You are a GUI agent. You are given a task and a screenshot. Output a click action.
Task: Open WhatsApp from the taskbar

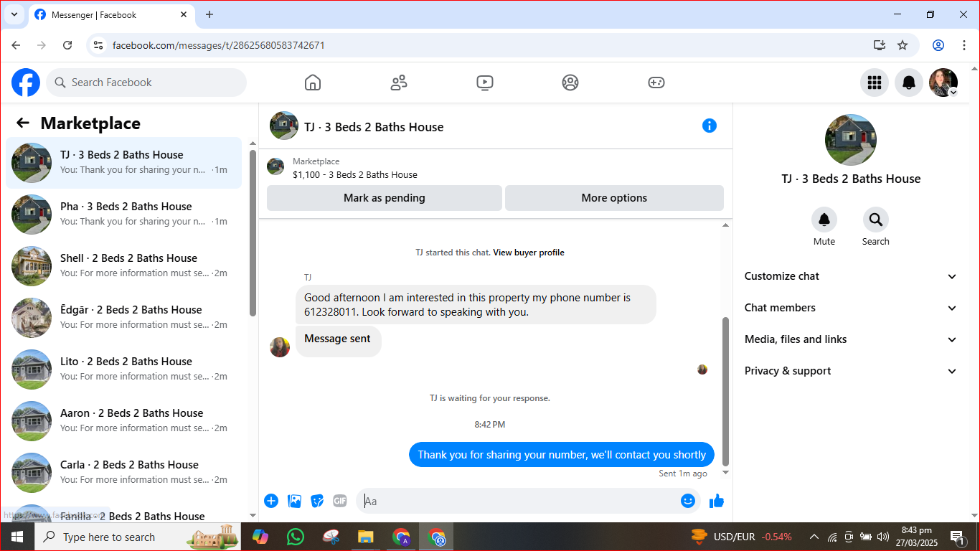pos(295,537)
